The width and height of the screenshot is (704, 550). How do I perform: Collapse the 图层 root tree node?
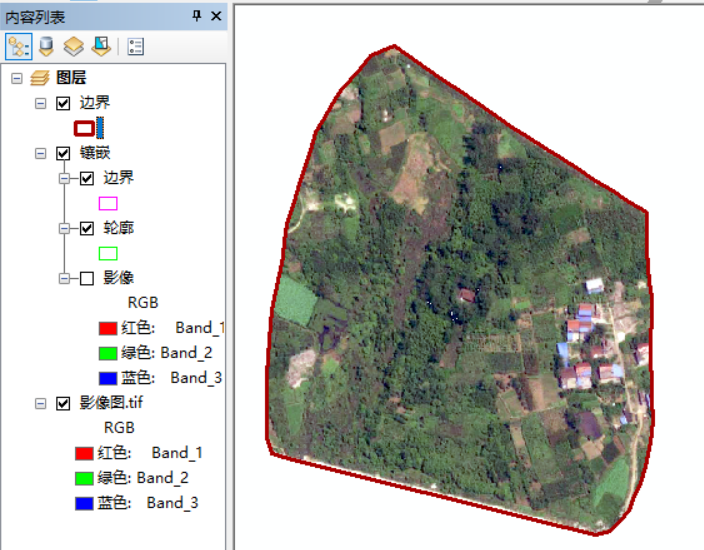click(17, 78)
